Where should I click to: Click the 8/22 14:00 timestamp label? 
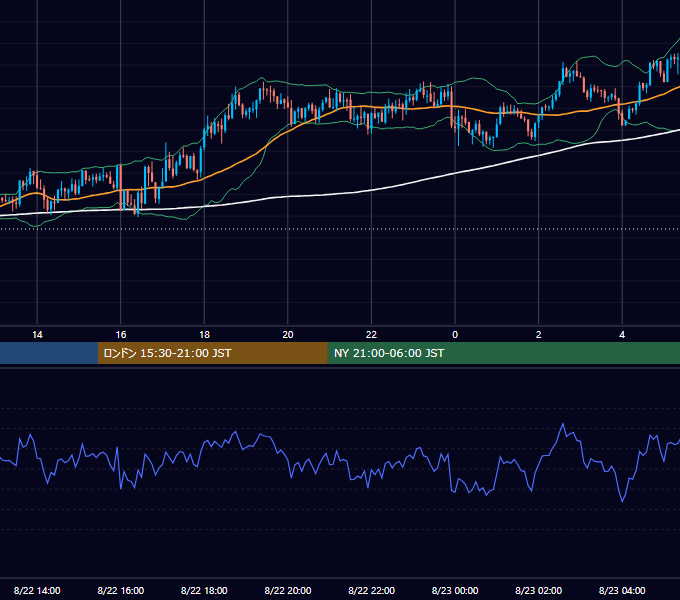[37, 590]
